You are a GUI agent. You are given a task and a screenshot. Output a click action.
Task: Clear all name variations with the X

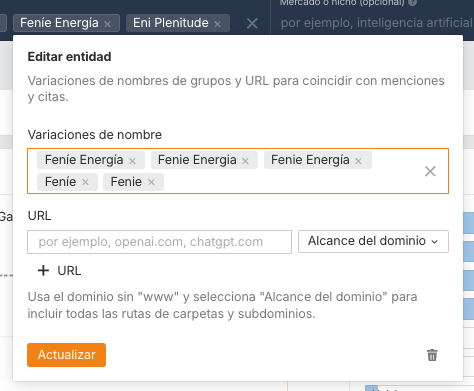pyautogui.click(x=430, y=171)
